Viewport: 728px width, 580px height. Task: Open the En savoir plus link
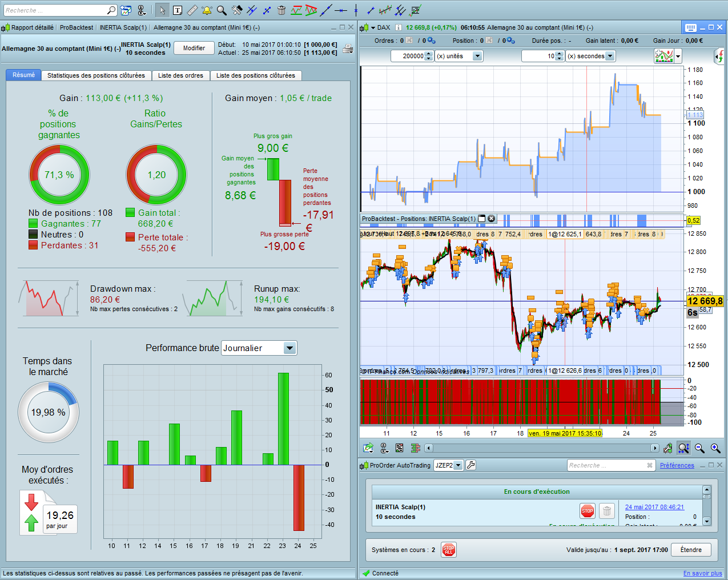702,573
